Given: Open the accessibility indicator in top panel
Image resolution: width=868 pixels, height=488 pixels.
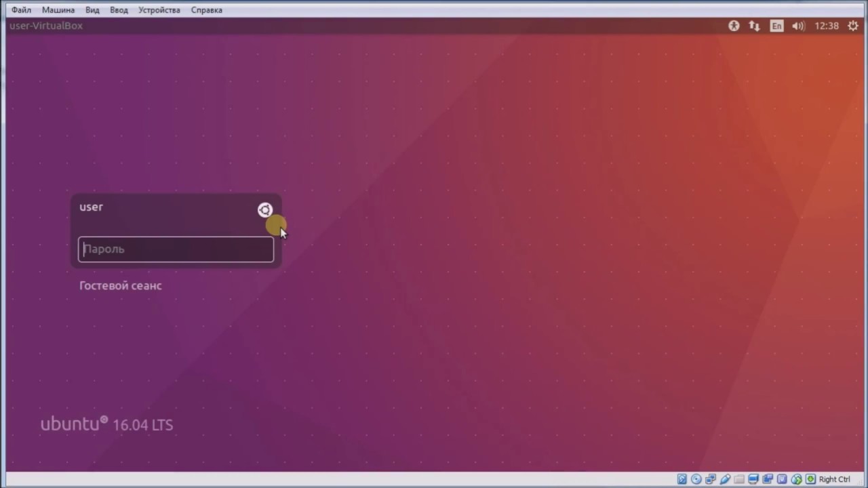Looking at the screenshot, I should pyautogui.click(x=734, y=26).
